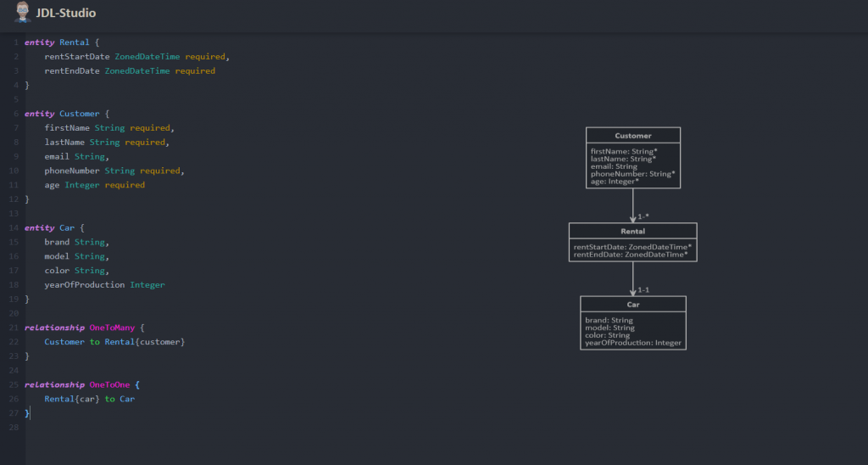
Task: Select the Car class header in diagram
Action: point(632,305)
